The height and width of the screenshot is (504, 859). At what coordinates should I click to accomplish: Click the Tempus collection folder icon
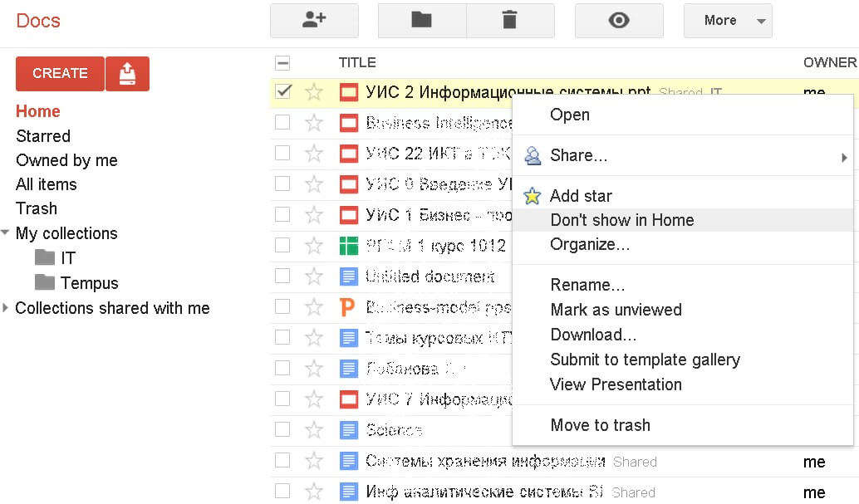44,282
